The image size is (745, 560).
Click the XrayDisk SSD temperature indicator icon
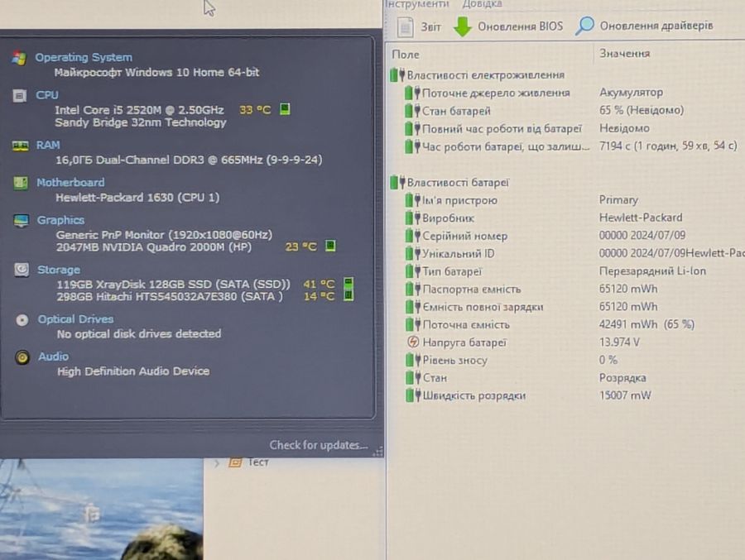click(348, 283)
